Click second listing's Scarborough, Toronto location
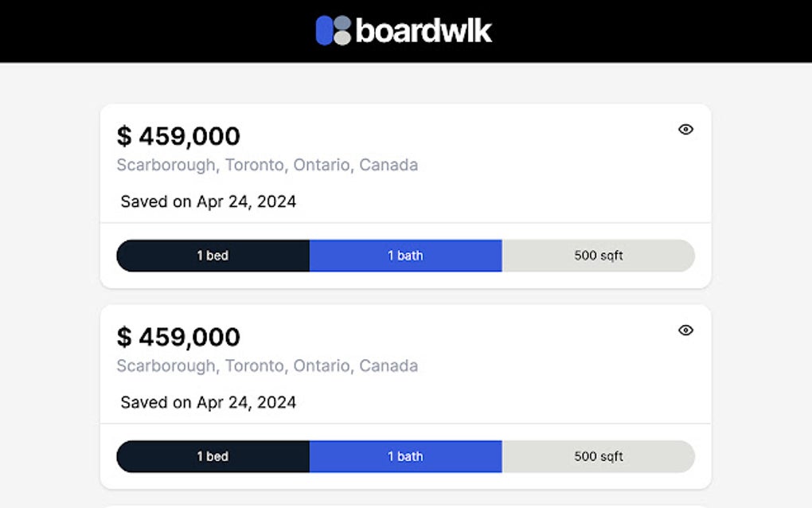Viewport: 812px width, 508px height. tap(267, 365)
